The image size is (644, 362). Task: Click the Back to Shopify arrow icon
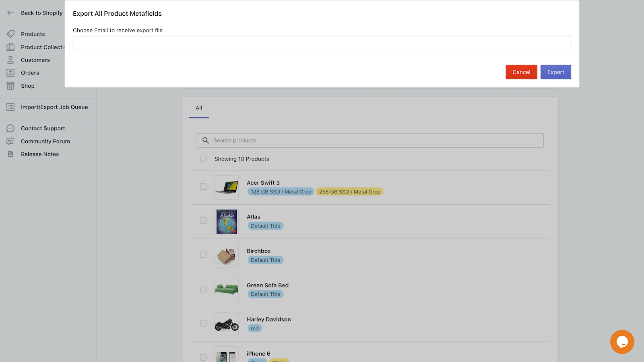point(10,13)
